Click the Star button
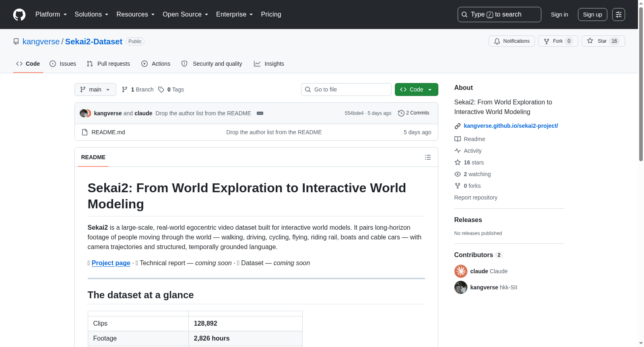The image size is (644, 347). pos(603,41)
